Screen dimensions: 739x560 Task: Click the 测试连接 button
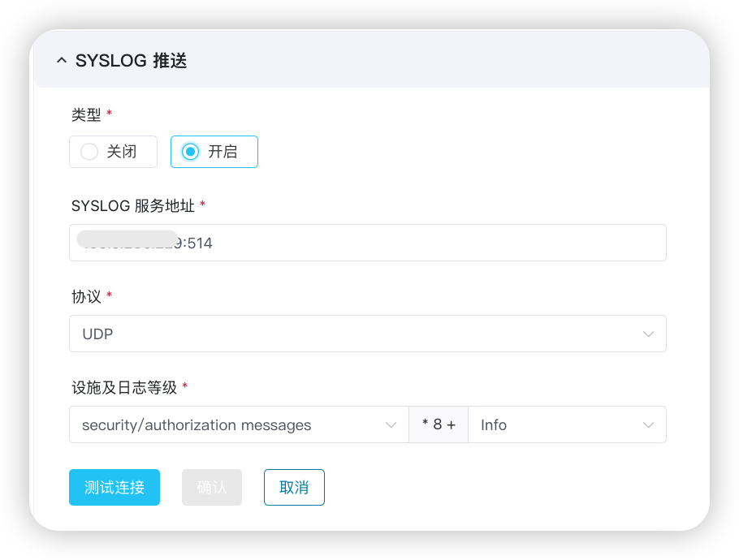point(114,487)
